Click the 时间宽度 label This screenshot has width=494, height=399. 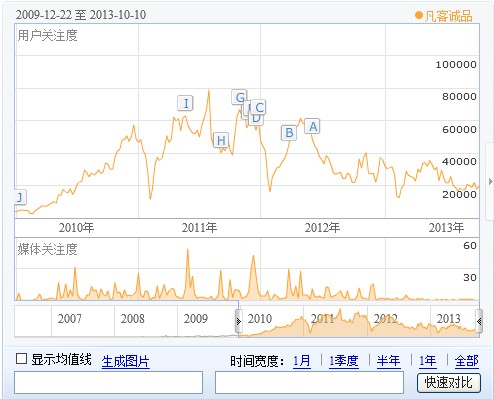[257, 361]
